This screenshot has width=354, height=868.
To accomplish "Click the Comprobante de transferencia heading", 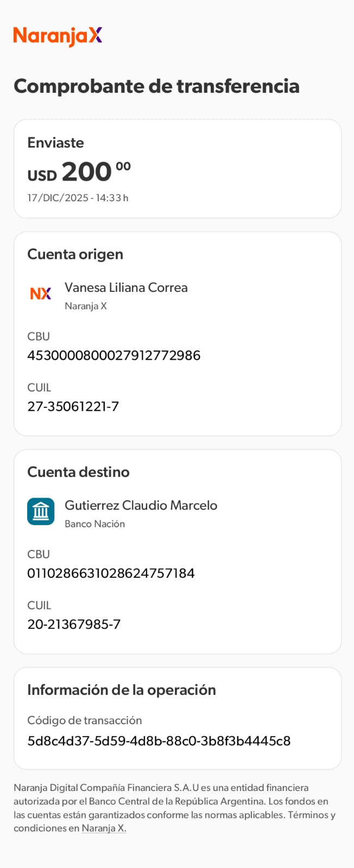I will tap(156, 86).
